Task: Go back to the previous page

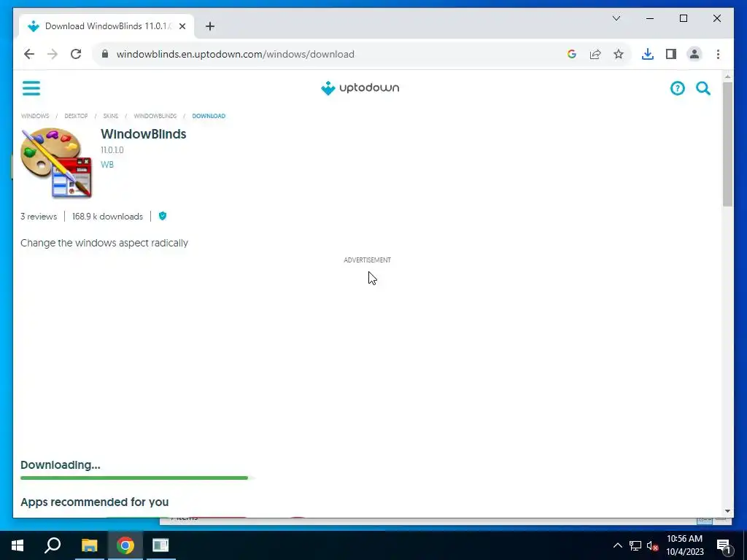Action: pyautogui.click(x=29, y=54)
